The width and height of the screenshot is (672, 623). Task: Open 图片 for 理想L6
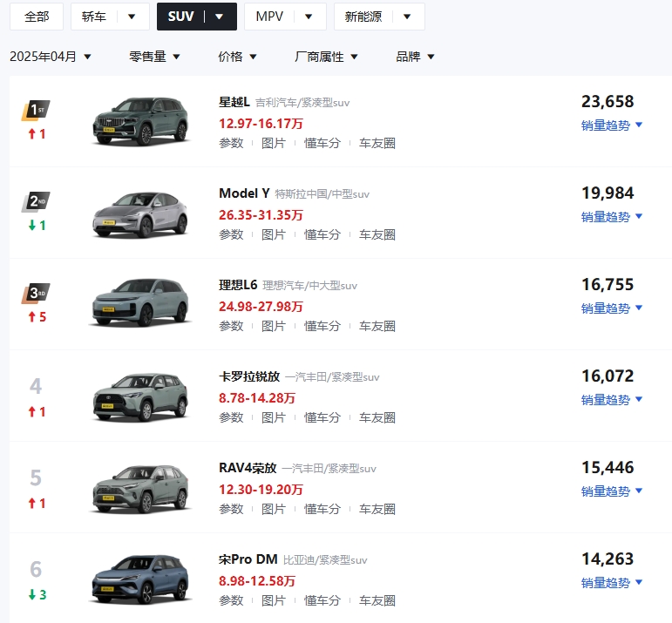point(274,326)
